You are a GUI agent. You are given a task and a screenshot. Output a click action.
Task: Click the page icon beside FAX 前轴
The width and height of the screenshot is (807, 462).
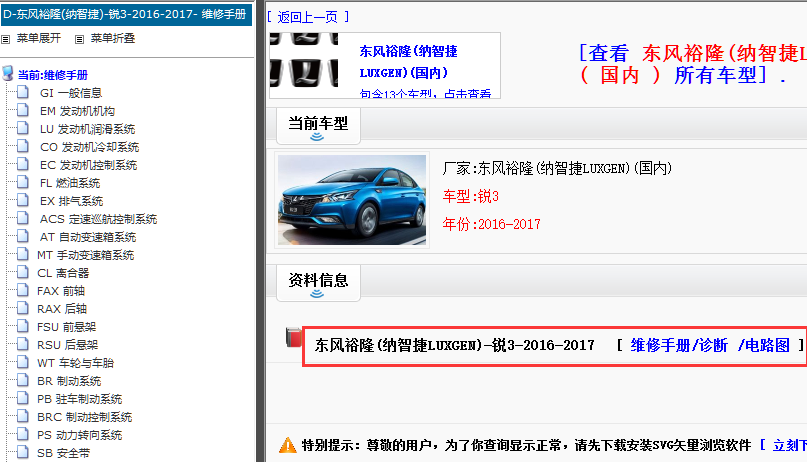[23, 291]
